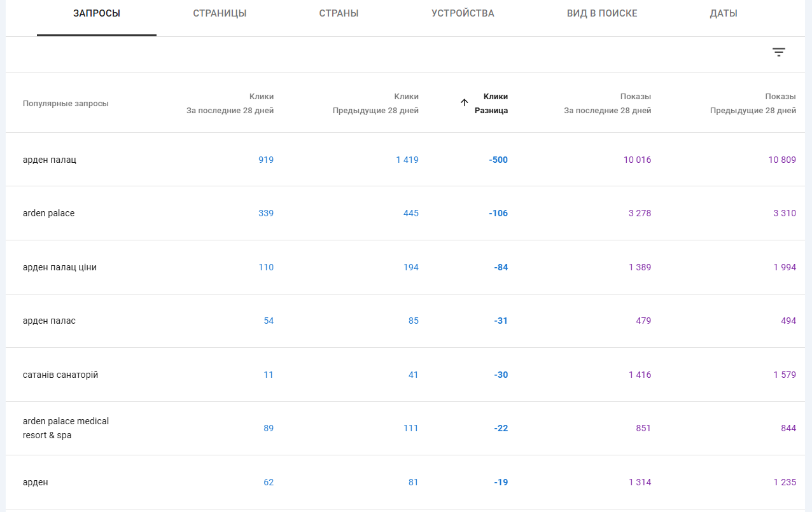Image resolution: width=812 pixels, height=512 pixels.
Task: Go to Вид в поиске tab
Action: 601,13
